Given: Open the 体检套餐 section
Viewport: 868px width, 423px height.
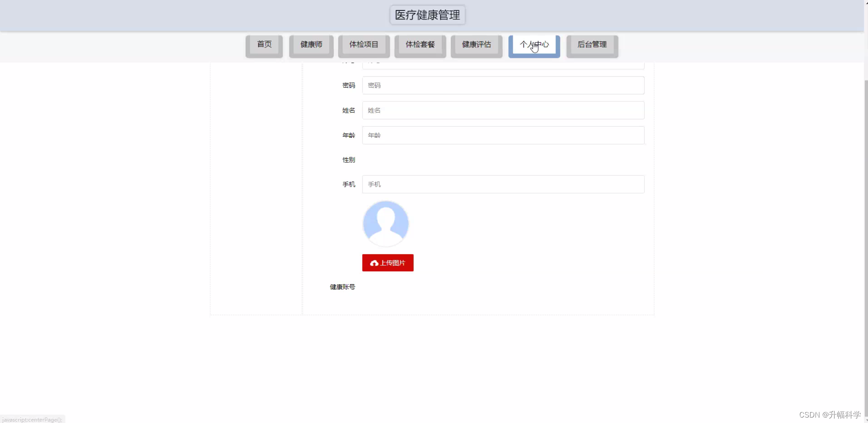Looking at the screenshot, I should (x=420, y=44).
